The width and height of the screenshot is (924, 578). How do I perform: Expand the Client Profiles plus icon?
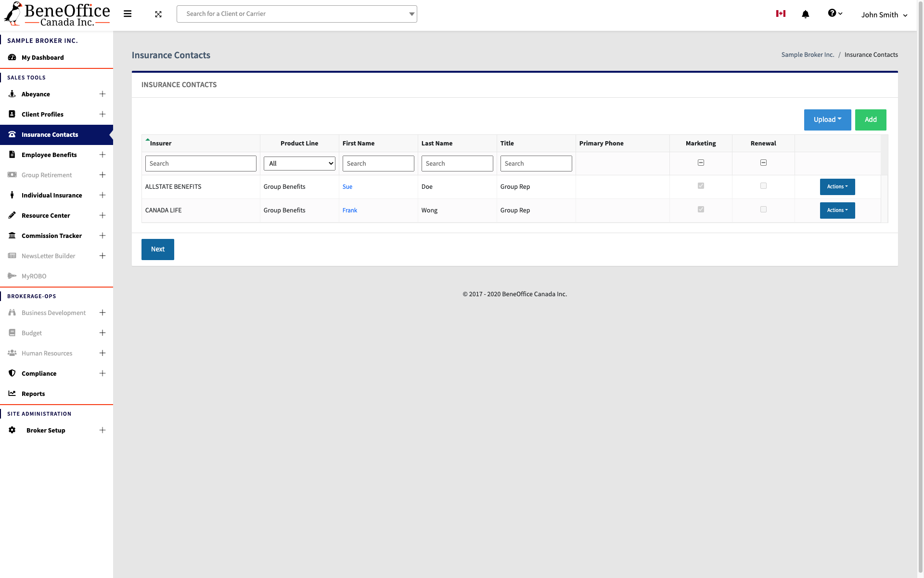tap(103, 114)
